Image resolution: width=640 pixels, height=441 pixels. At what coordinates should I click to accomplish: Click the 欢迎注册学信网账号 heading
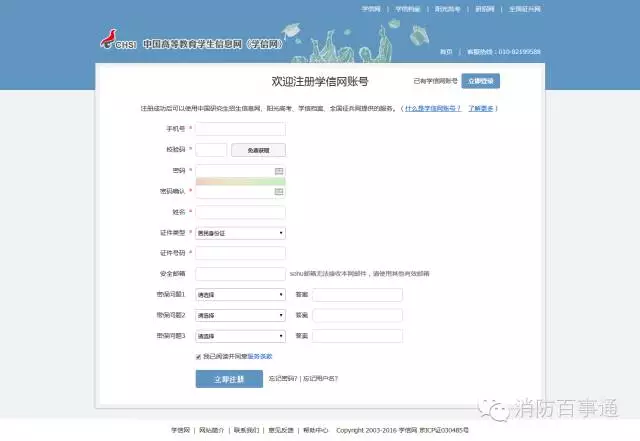[320, 81]
